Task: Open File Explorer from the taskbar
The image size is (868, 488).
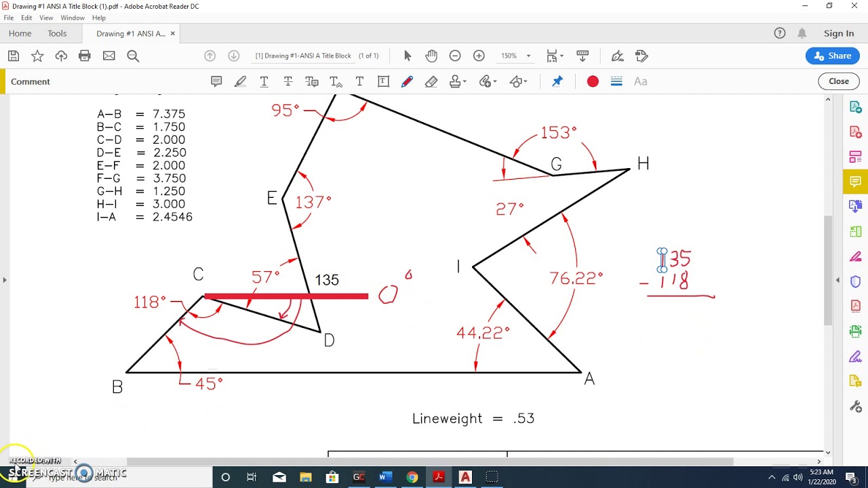Action: (305, 477)
